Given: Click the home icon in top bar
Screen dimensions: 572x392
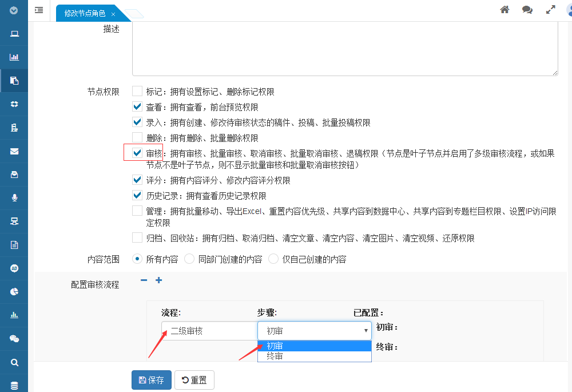Looking at the screenshot, I should click(505, 10).
